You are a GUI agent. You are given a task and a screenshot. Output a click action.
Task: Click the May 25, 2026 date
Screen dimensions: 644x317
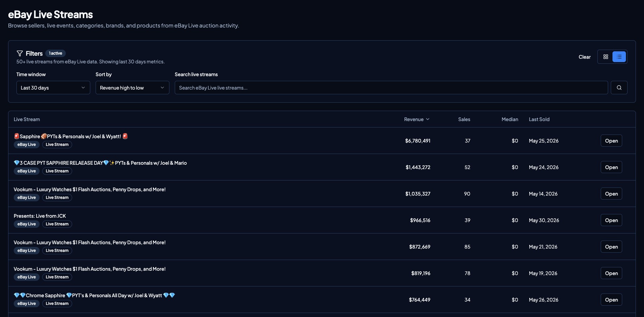click(x=544, y=141)
